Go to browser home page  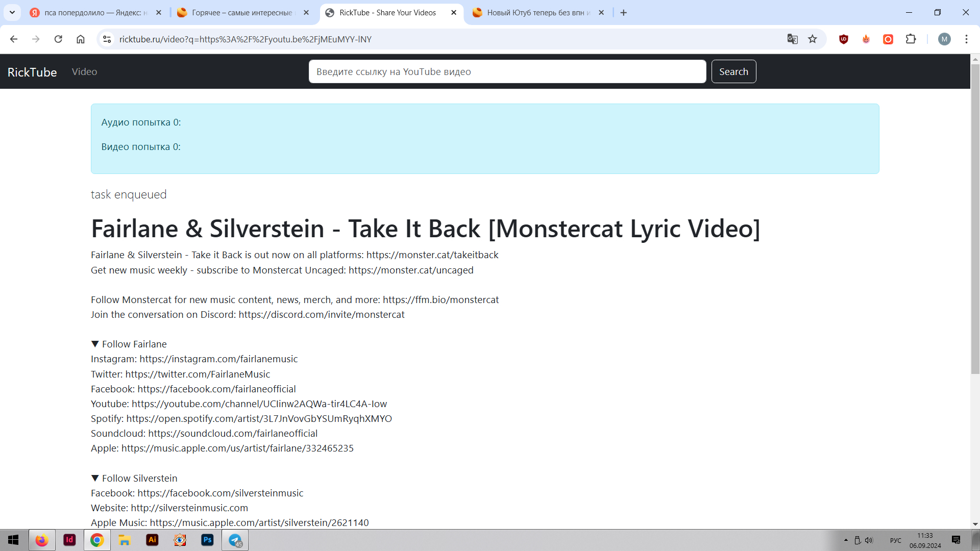coord(81,39)
